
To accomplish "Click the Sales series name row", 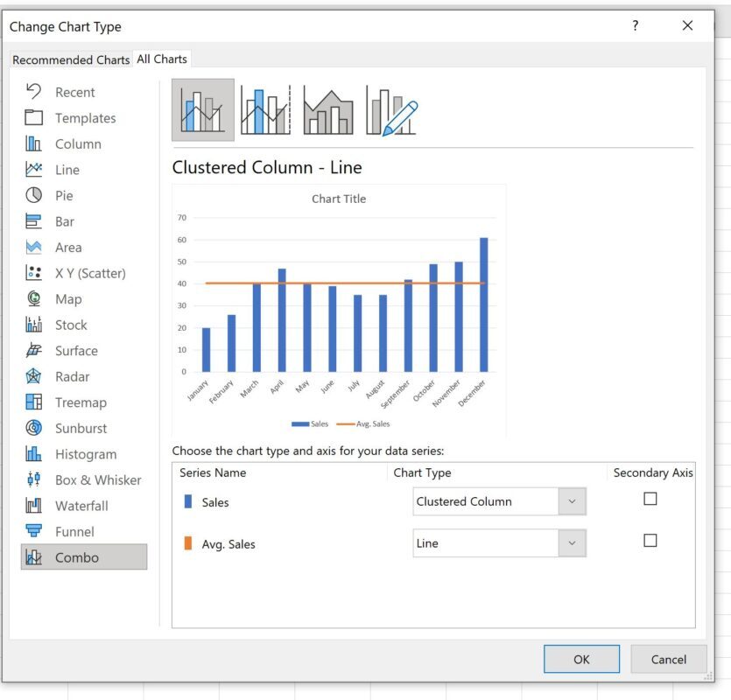I will (x=215, y=502).
